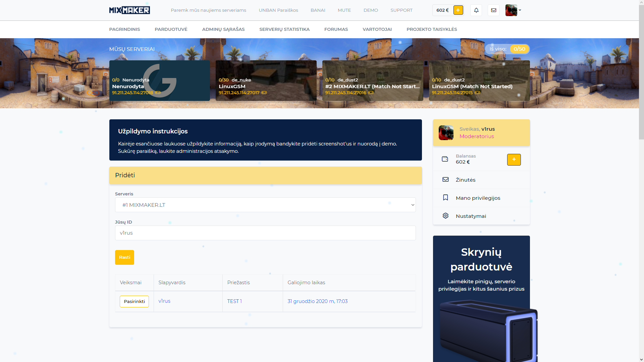Open MUTE link in top bar
Screen dimensions: 644x362
click(344, 10)
